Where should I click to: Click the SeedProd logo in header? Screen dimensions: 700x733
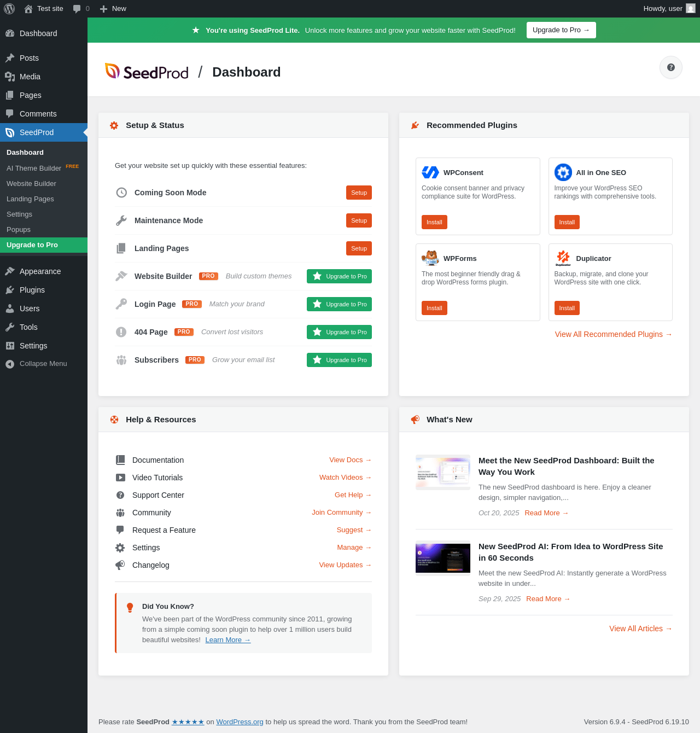pos(147,72)
